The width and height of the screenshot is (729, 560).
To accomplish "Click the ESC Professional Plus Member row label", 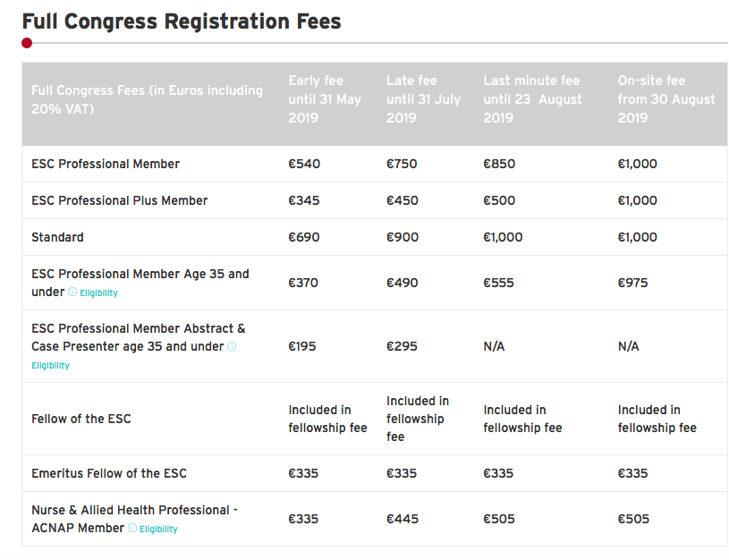I will click(119, 200).
